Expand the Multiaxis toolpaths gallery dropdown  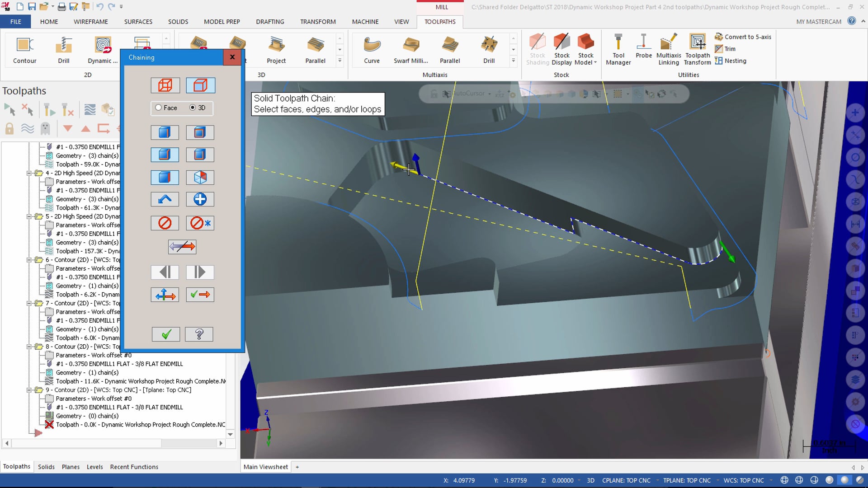coord(513,61)
